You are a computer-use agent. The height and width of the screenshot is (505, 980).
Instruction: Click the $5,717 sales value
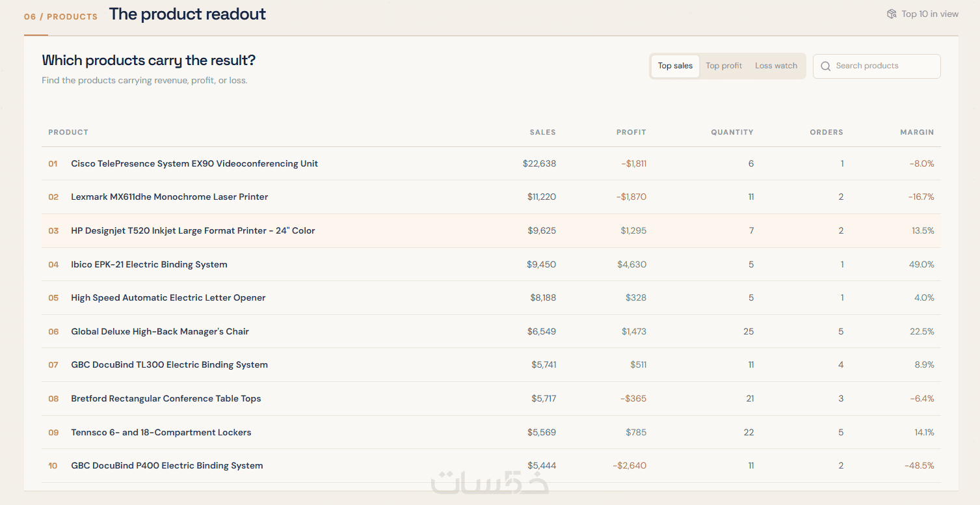coord(544,399)
